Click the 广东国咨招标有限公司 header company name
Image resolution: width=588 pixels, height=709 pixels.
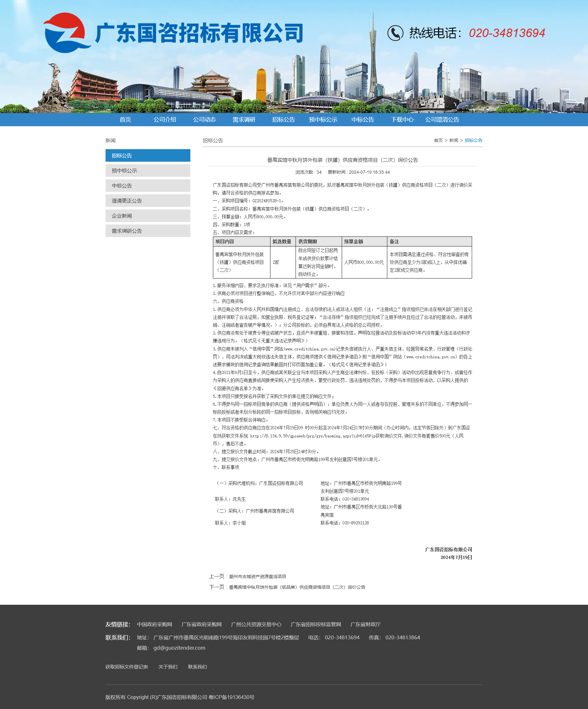tap(199, 33)
